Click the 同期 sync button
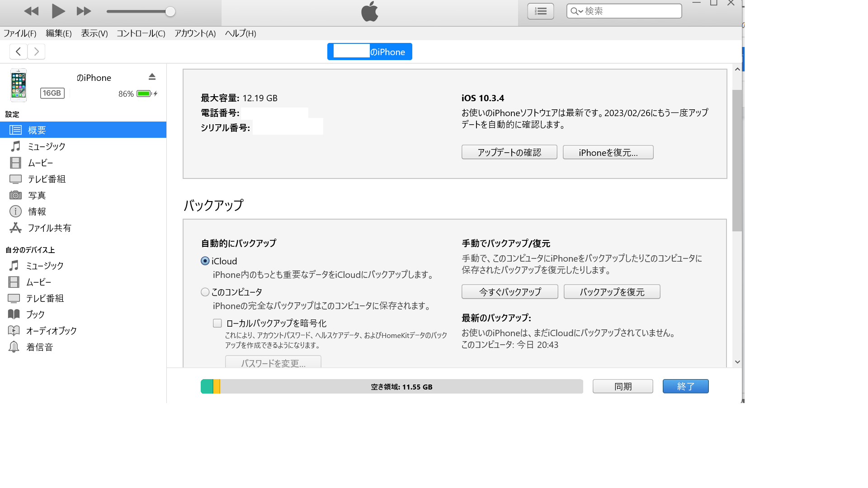868x488 pixels. coord(623,386)
